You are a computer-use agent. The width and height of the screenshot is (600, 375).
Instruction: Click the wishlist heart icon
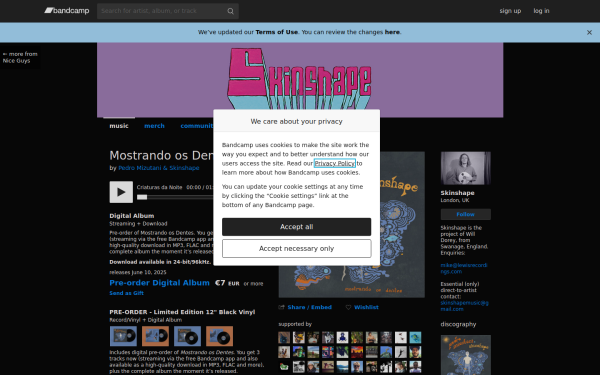click(348, 307)
